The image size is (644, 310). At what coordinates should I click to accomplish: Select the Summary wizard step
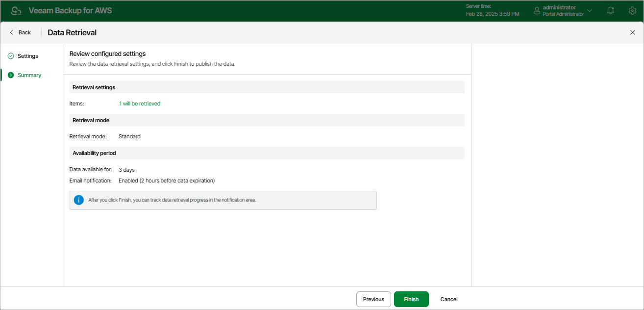click(x=29, y=75)
